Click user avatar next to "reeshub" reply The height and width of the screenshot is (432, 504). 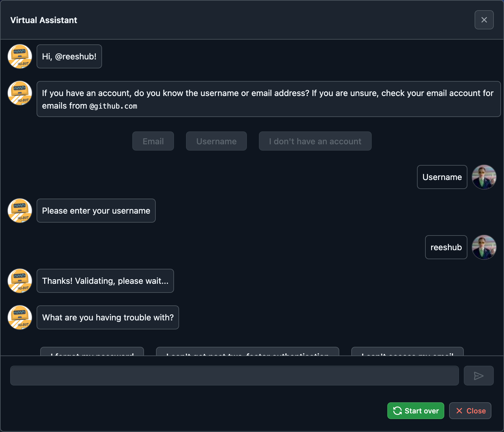point(484,247)
